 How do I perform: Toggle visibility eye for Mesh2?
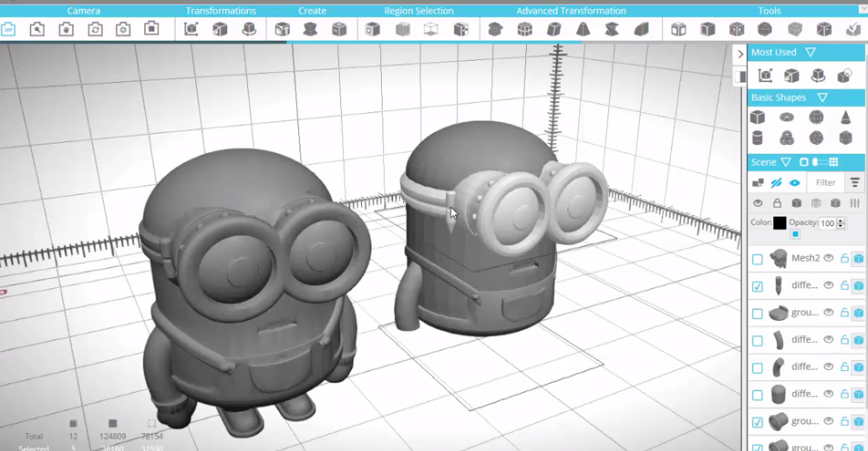(829, 258)
